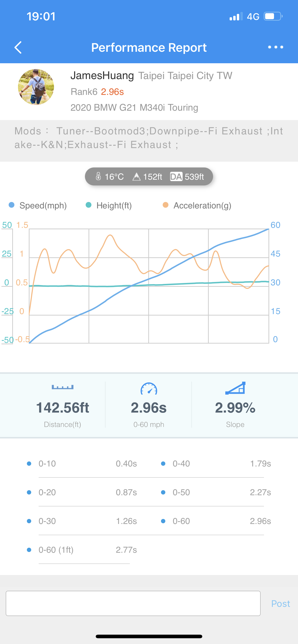The height and width of the screenshot is (644, 298).
Task: Tap the ruler distance icon
Action: point(63,387)
